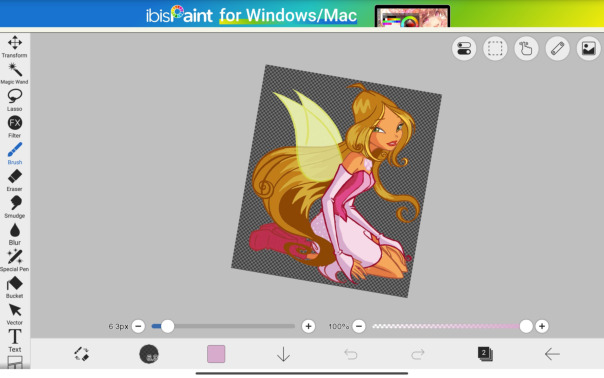Select the Transform tool
Image resolution: width=604 pixels, height=378 pixels.
pyautogui.click(x=15, y=47)
